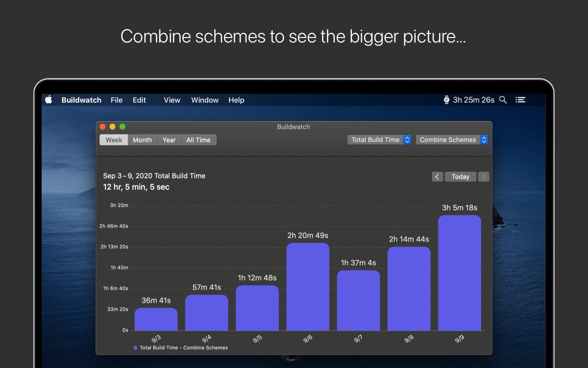
Task: Click the purple legend dot
Action: pos(135,348)
